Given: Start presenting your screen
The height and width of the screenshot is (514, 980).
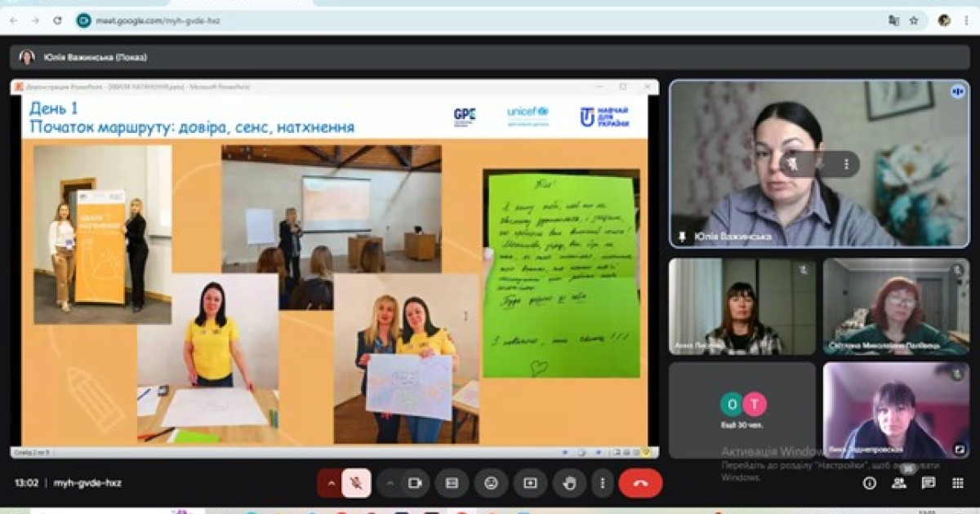Looking at the screenshot, I should tap(530, 483).
